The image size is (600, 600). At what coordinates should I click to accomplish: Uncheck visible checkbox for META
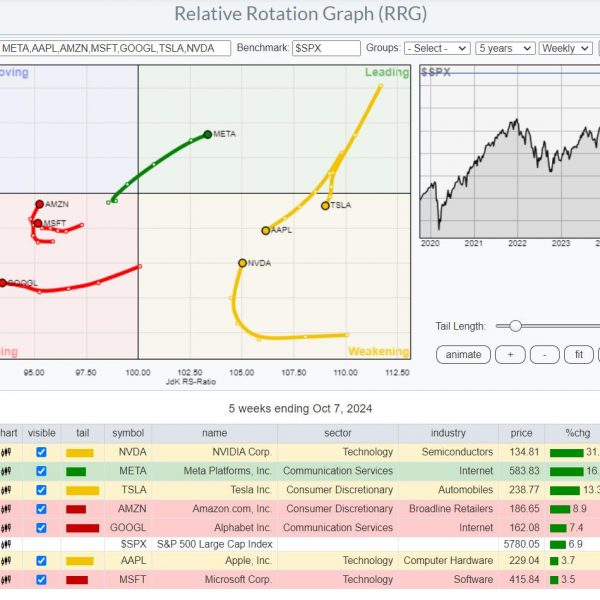41,471
